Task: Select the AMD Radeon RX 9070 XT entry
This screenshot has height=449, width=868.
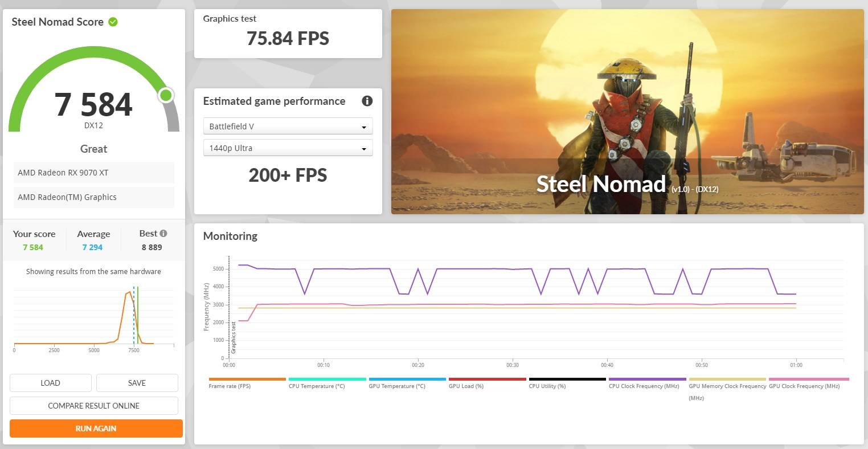Action: coord(94,173)
